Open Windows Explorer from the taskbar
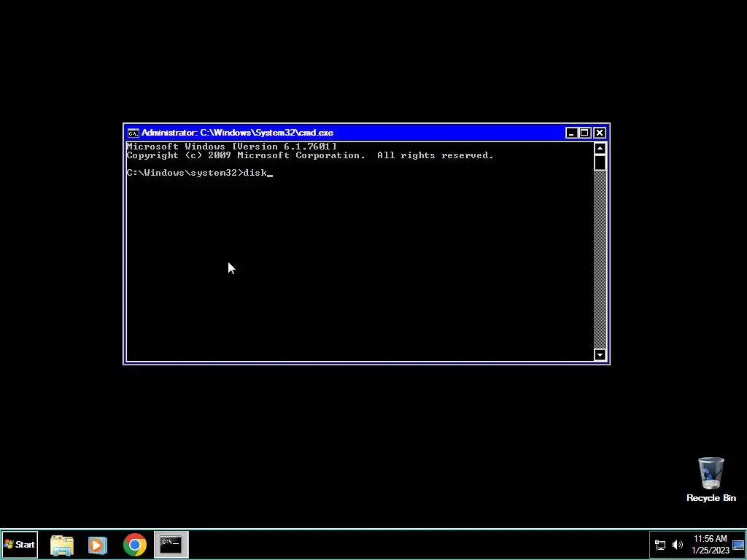This screenshot has width=747, height=560. coord(62,545)
